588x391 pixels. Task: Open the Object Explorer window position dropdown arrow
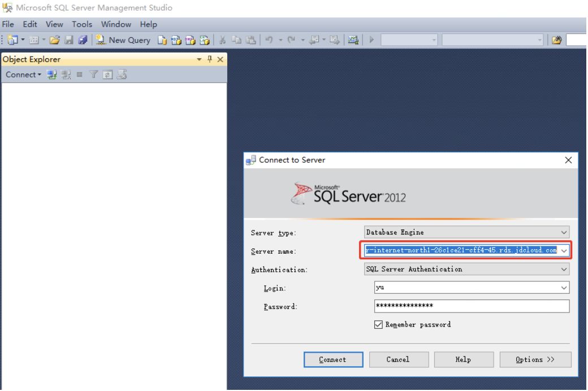coord(199,59)
